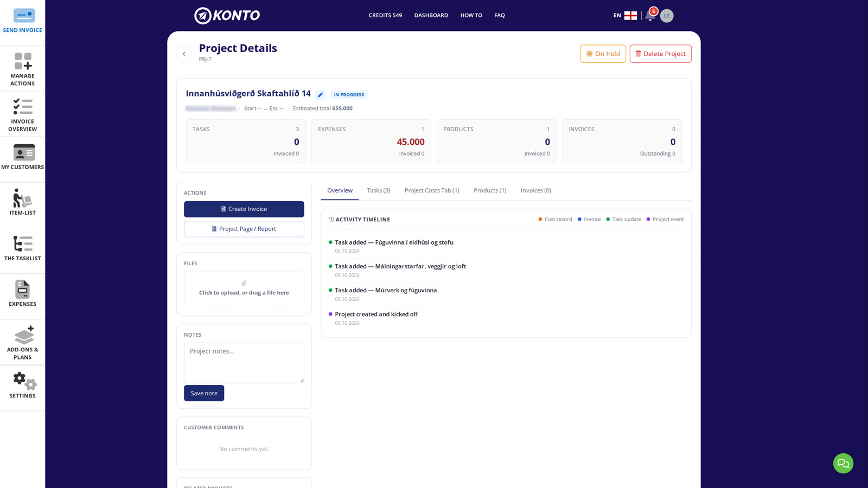The height and width of the screenshot is (488, 868).
Task: Click the IN PROGRESS status badge
Action: point(349,95)
